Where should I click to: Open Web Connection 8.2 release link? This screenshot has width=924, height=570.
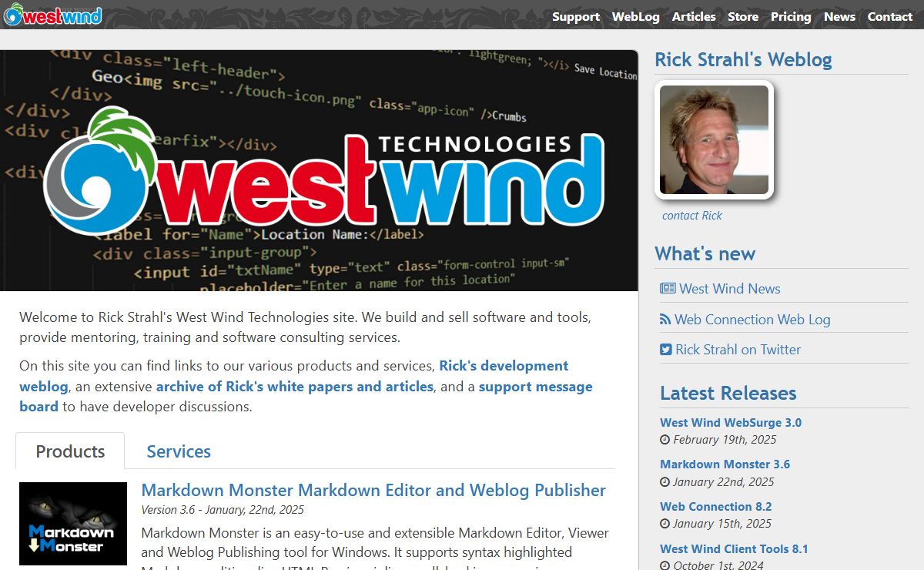[716, 507]
